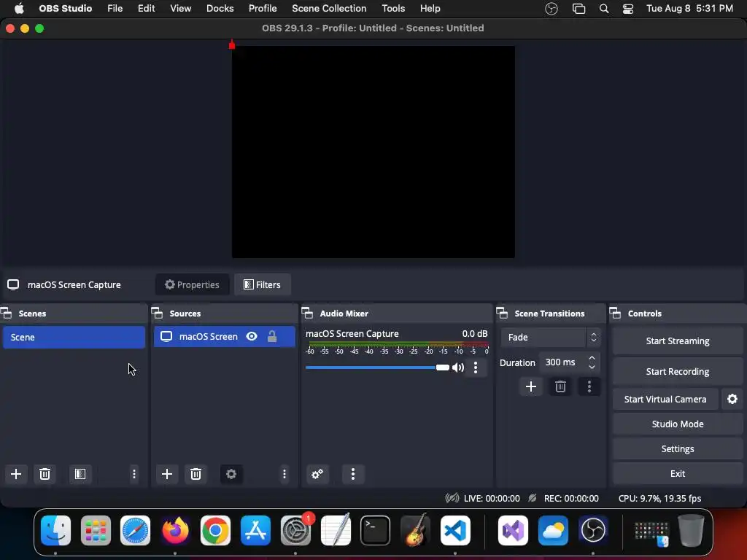This screenshot has height=560, width=747.
Task: Open macOS Screen Capture audio options menu
Action: [476, 367]
